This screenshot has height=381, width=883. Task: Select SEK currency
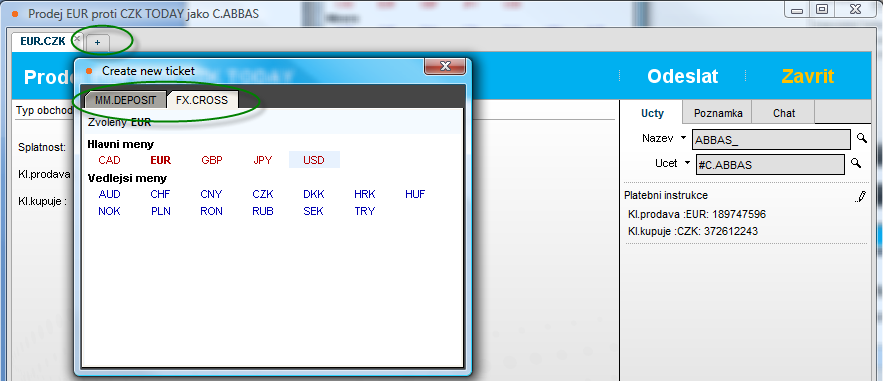point(313,211)
